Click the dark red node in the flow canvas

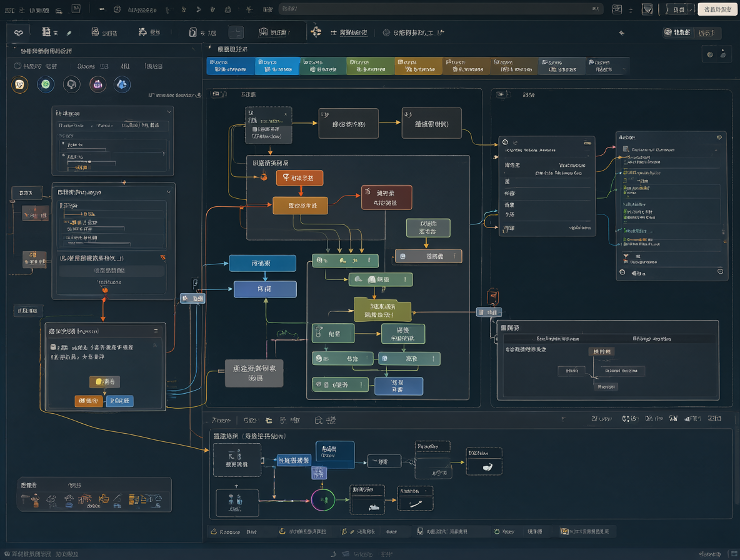point(386,197)
